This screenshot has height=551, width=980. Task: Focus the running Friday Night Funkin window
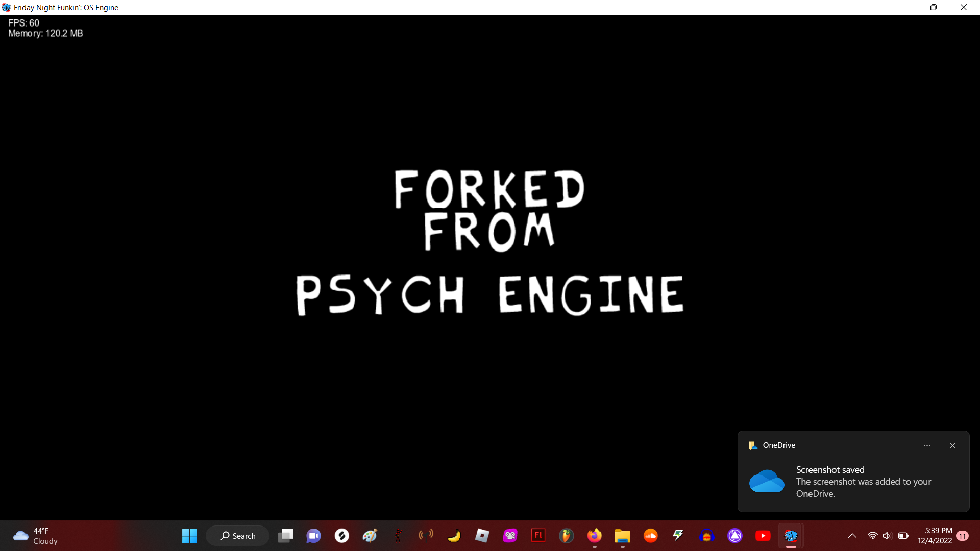[791, 536]
